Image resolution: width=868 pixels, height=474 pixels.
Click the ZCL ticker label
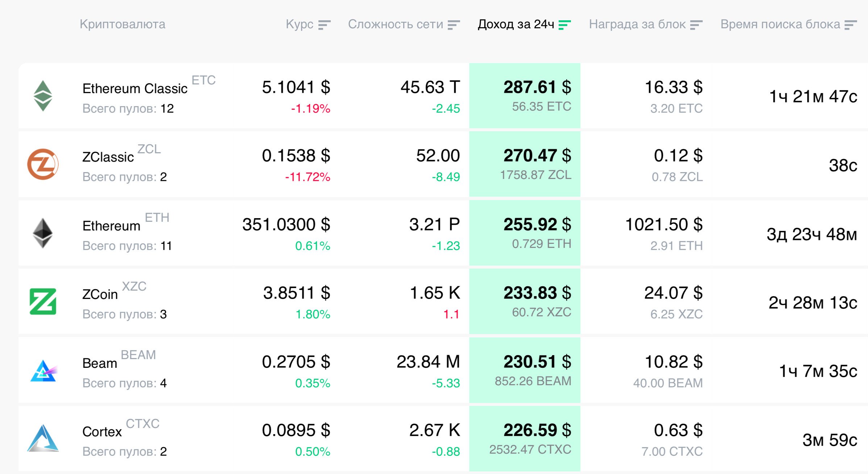[149, 149]
